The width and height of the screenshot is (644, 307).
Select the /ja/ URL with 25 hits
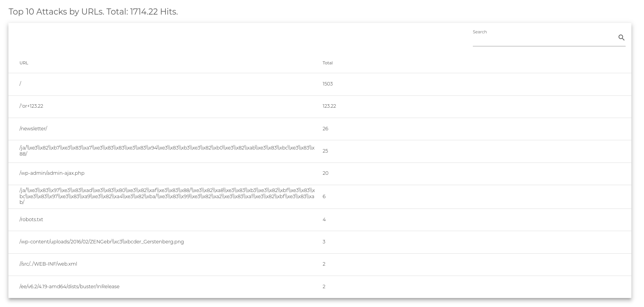(x=320, y=151)
